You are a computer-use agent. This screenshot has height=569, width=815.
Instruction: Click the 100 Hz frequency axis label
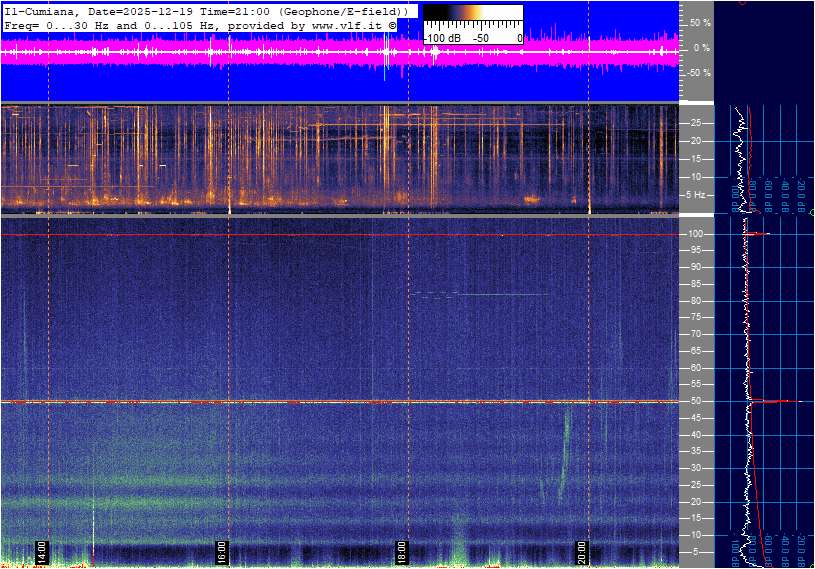pyautogui.click(x=696, y=234)
